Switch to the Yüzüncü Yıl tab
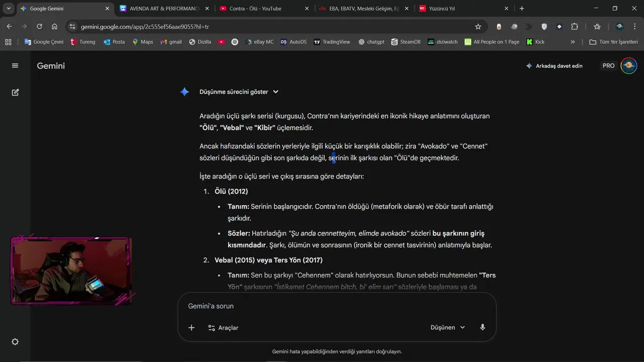Viewport: 644px width, 362px height. (463, 9)
